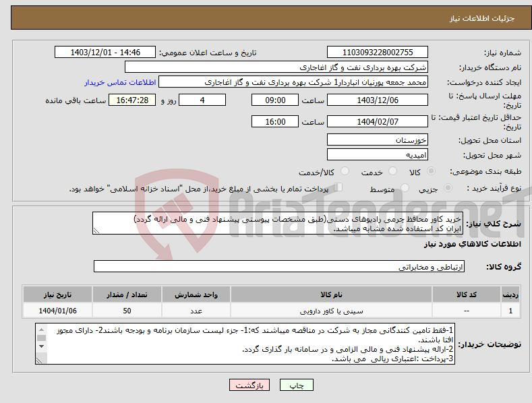Click the validity time field 16:00
This screenshot has width=532, height=403.
pyautogui.click(x=275, y=121)
